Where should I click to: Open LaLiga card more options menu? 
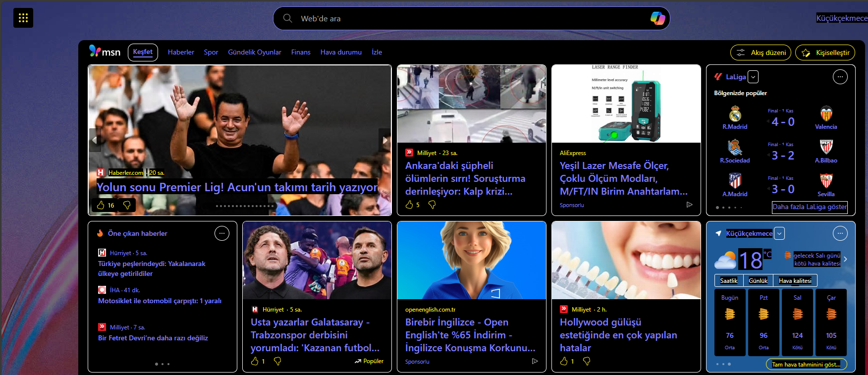(x=840, y=77)
